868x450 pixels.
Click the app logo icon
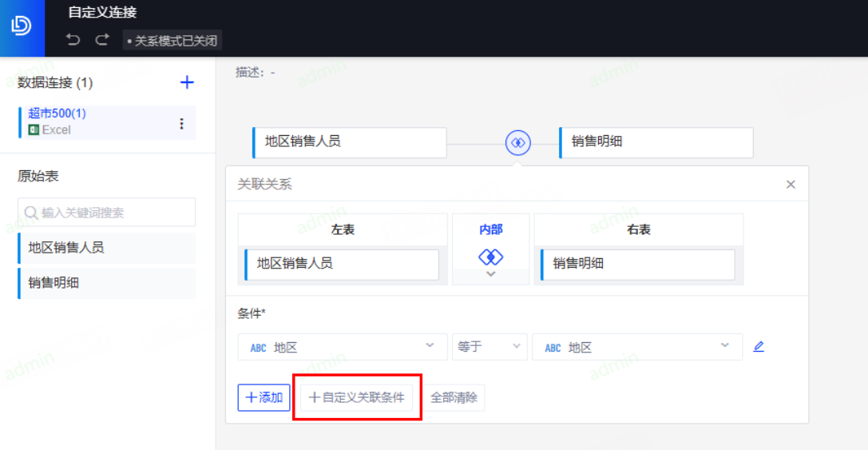point(22,27)
